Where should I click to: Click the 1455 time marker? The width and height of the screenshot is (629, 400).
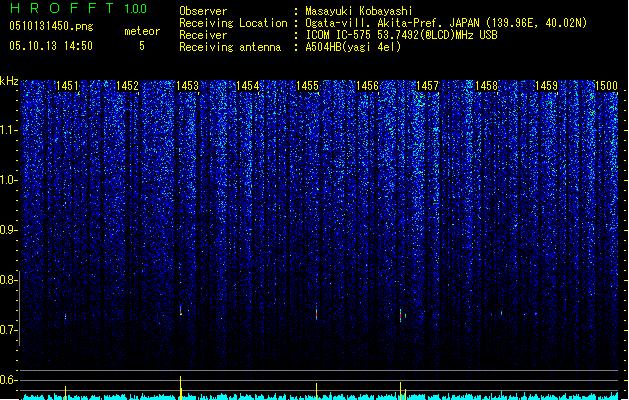point(307,86)
